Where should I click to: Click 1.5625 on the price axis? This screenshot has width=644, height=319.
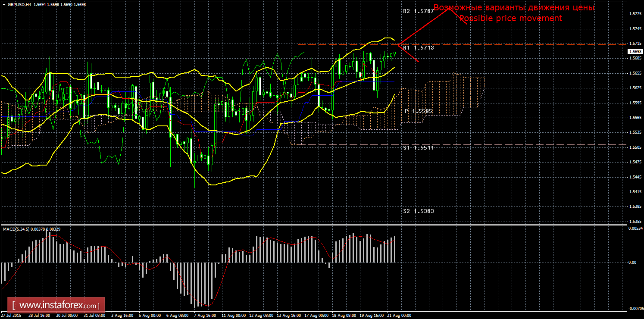(x=635, y=88)
